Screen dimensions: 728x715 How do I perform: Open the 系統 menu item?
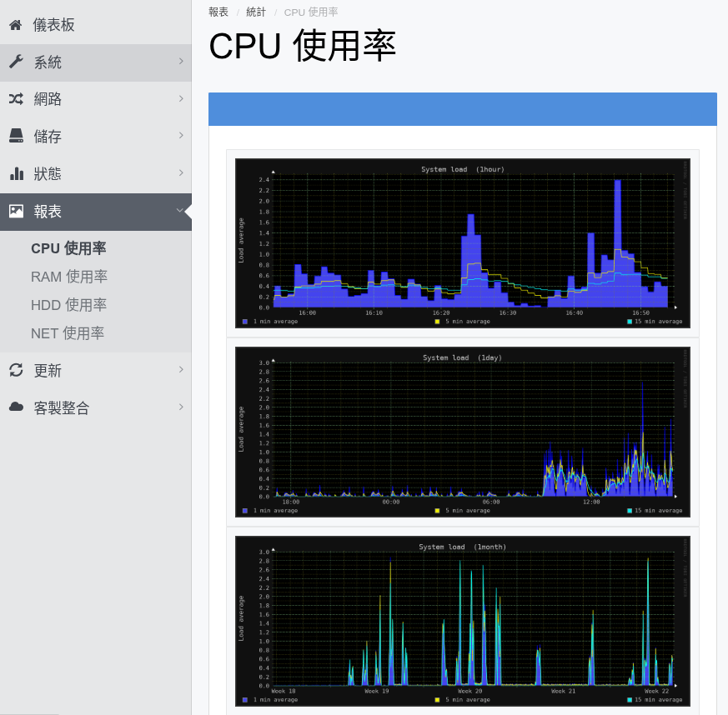[96, 62]
